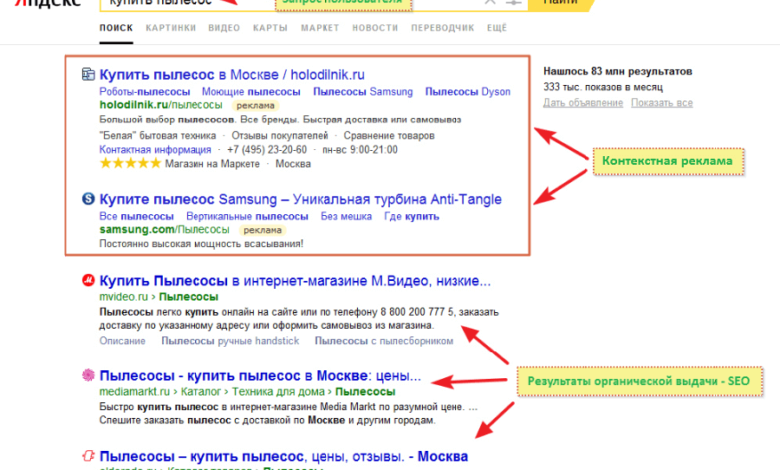Image resolution: width=780 pixels, height=470 pixels.
Task: Open the Где купить sitelink
Action: [412, 217]
